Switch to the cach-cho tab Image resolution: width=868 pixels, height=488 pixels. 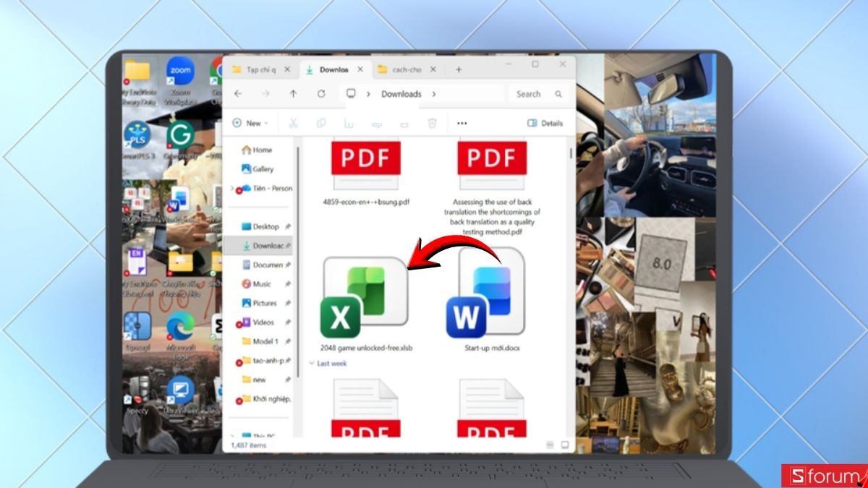[x=407, y=69]
